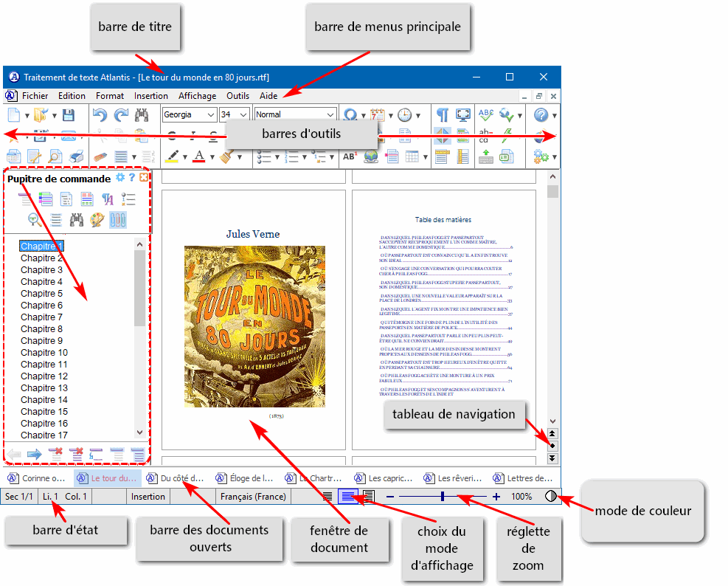
Task: Switch to the highlighted page layout view button
Action: 348,496
